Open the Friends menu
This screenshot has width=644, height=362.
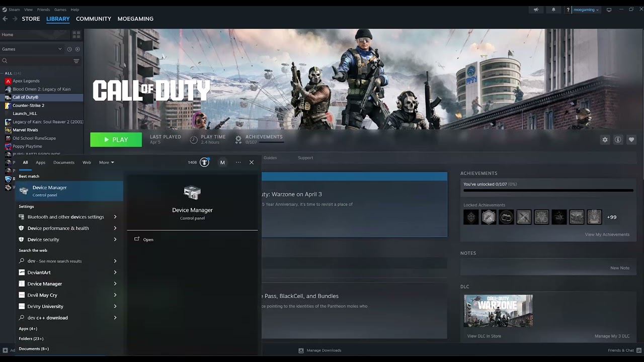pyautogui.click(x=44, y=10)
